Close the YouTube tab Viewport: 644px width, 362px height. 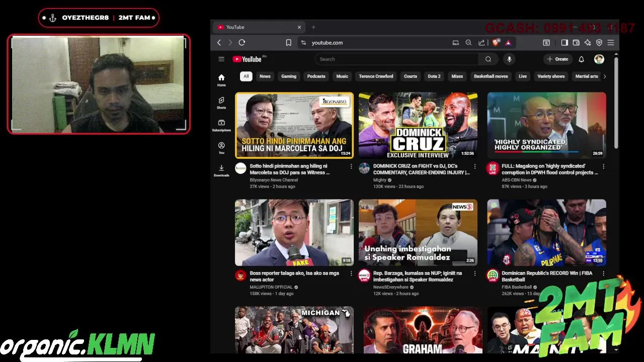tap(299, 27)
